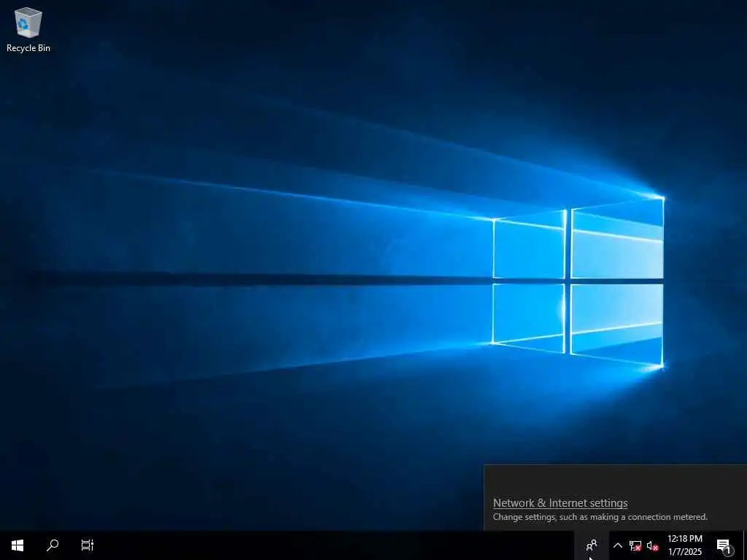Click the muted volume speaker icon
Image resolution: width=747 pixels, height=560 pixels.
click(653, 545)
